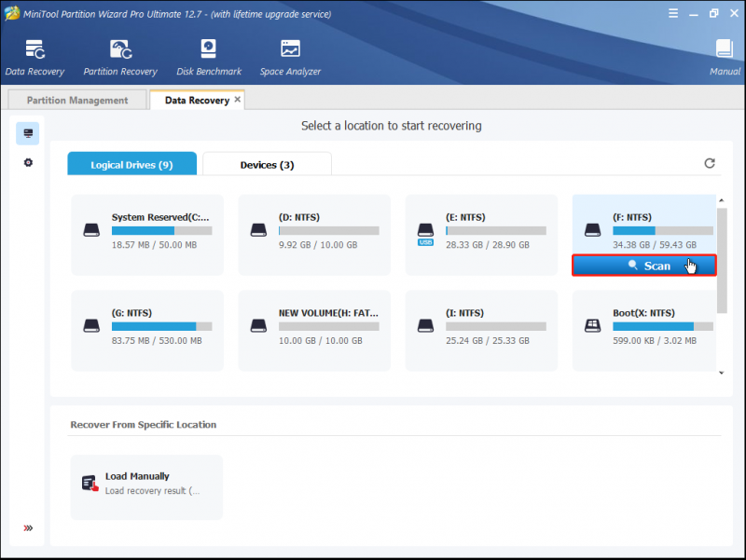746x560 pixels.
Task: Switch to the Devices (3) tab
Action: point(267,165)
